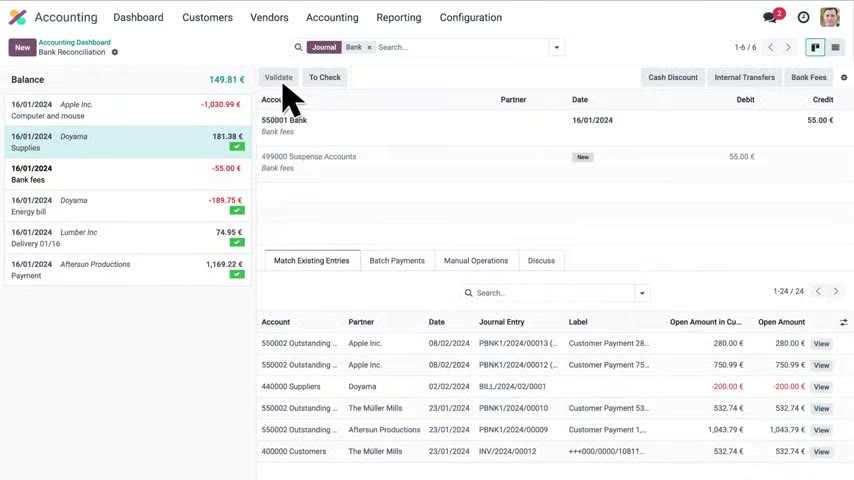Select the Aftersun Productions Payment line
The image size is (854, 480).
[x=127, y=270]
